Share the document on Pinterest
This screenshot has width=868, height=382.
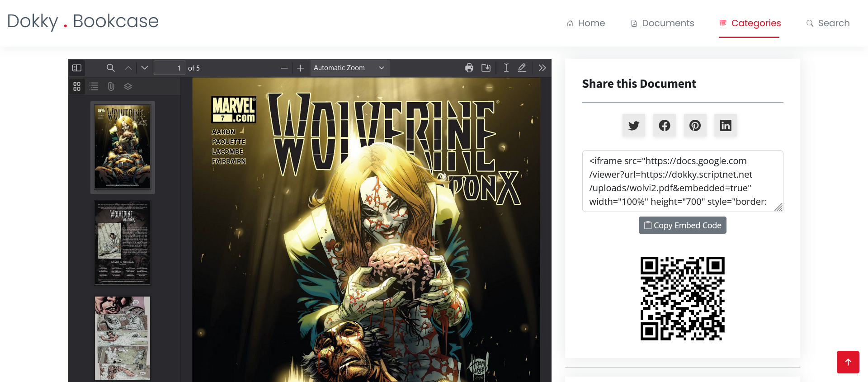695,125
